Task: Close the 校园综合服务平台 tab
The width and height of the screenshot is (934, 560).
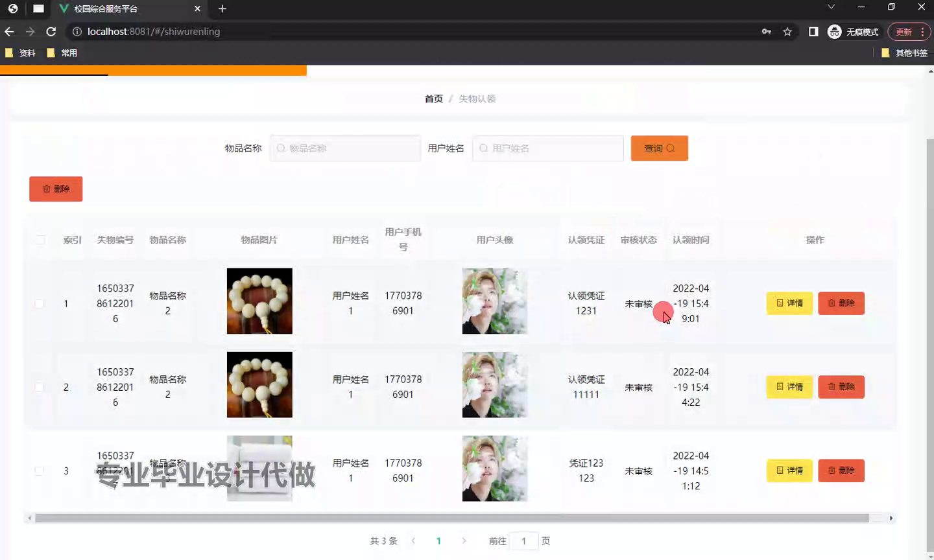Action: [x=198, y=8]
